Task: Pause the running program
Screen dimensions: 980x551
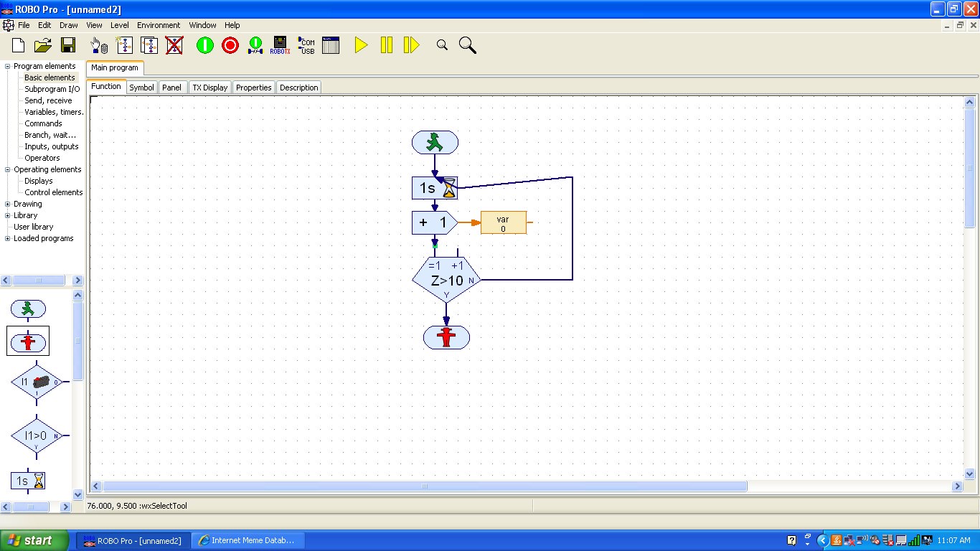Action: coord(385,44)
